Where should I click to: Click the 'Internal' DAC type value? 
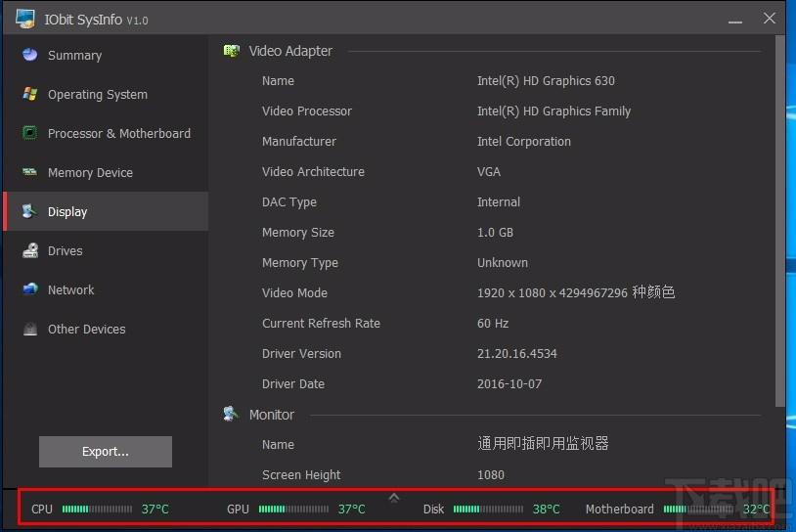[499, 202]
